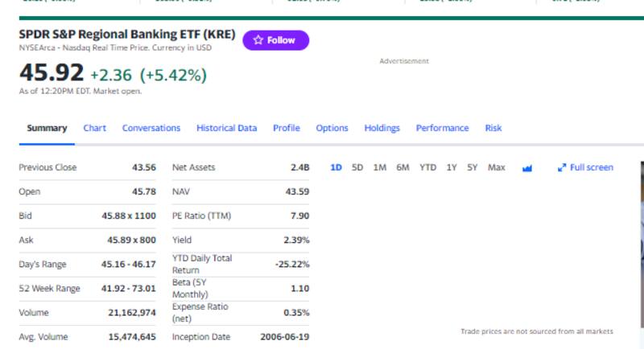Click the Full screen expand arrows icon
Screen dimensions: 644x349
(x=562, y=168)
